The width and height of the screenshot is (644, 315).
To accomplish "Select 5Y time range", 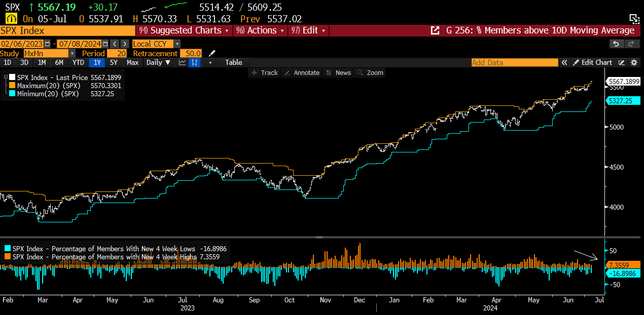I will [114, 62].
